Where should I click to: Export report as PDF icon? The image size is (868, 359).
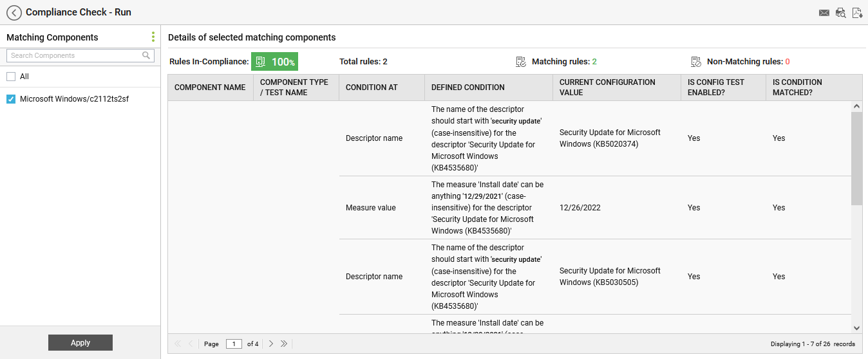point(857,13)
